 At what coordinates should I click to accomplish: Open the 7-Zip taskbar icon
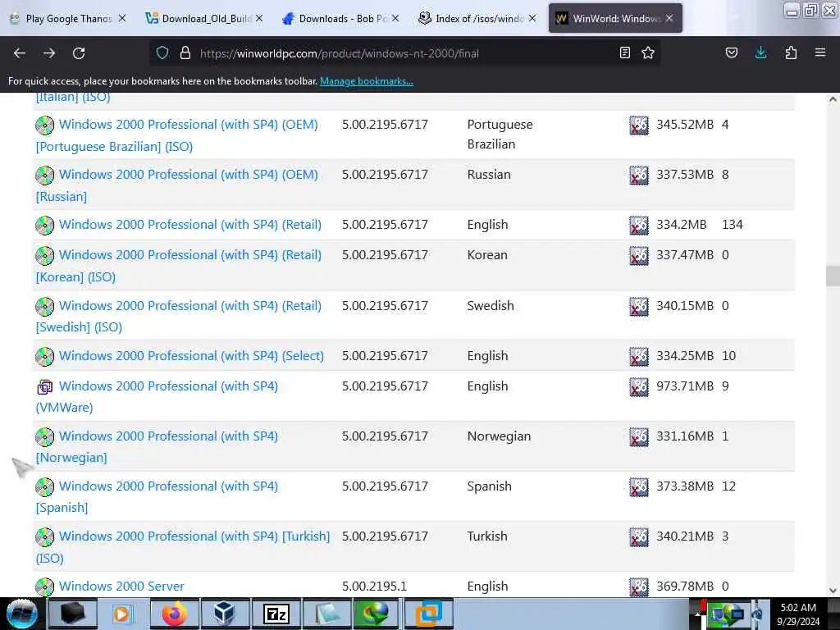[x=276, y=614]
